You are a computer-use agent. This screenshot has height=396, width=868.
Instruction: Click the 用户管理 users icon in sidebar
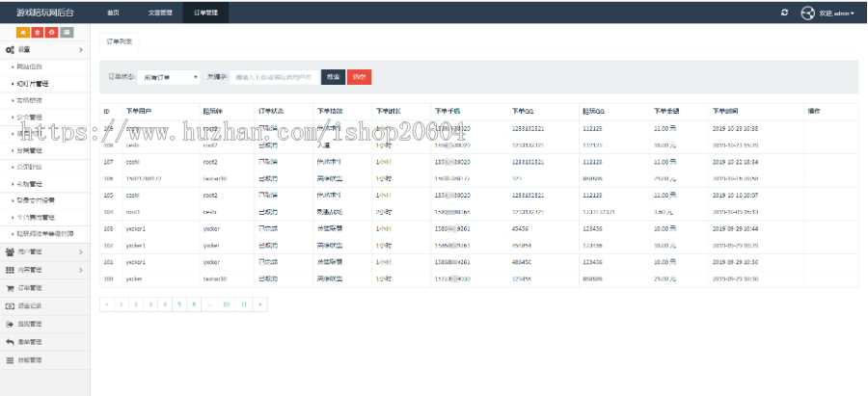[10, 251]
